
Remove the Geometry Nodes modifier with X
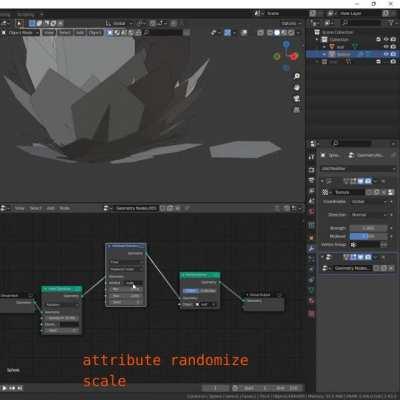383,257
